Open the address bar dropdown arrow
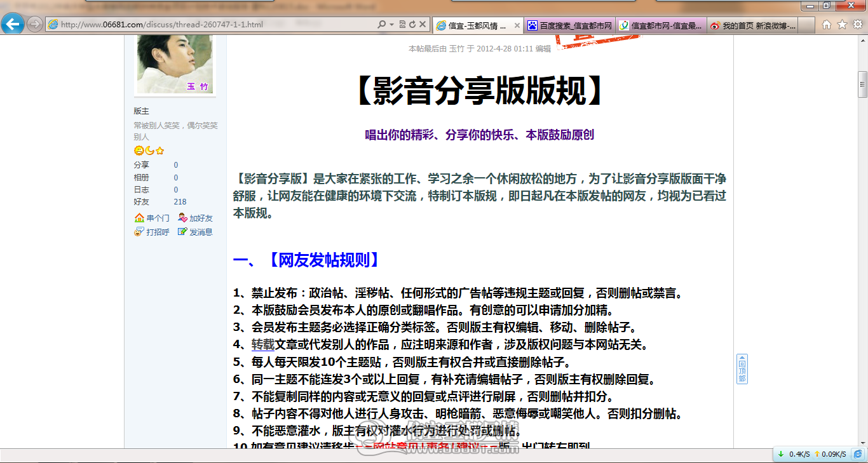 [x=391, y=25]
